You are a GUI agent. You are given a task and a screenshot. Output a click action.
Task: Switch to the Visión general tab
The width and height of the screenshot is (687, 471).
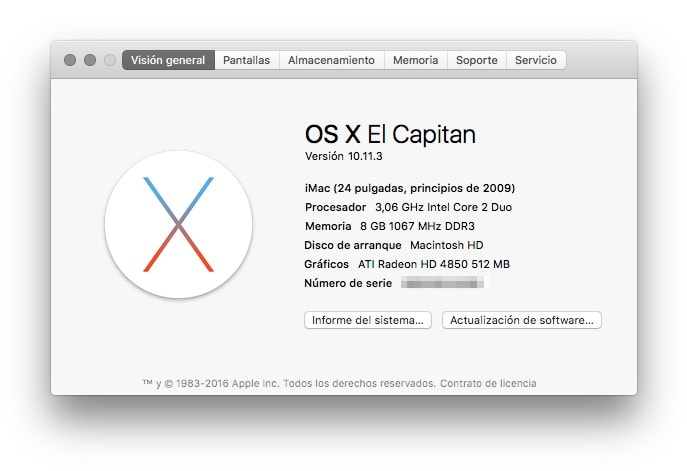[168, 60]
